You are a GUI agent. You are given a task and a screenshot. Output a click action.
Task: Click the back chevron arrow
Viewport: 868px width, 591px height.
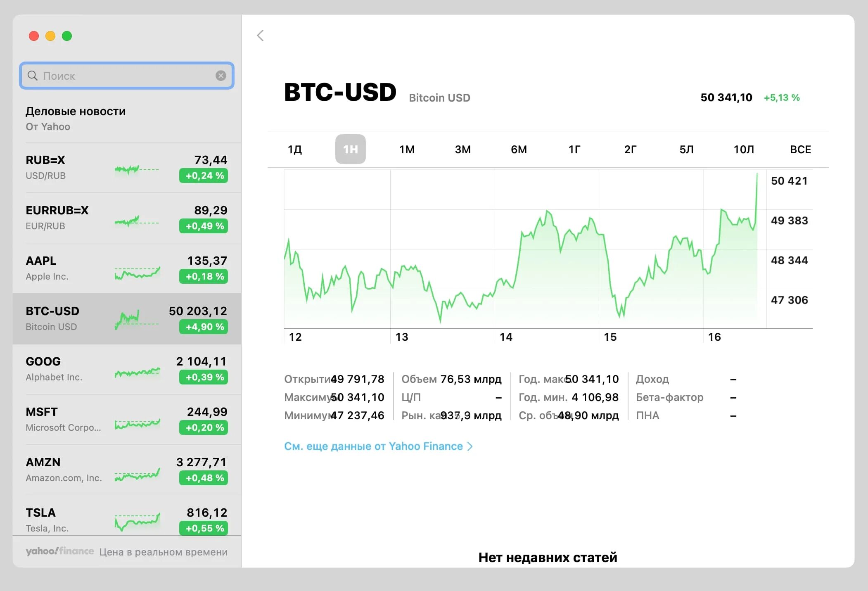(x=260, y=36)
